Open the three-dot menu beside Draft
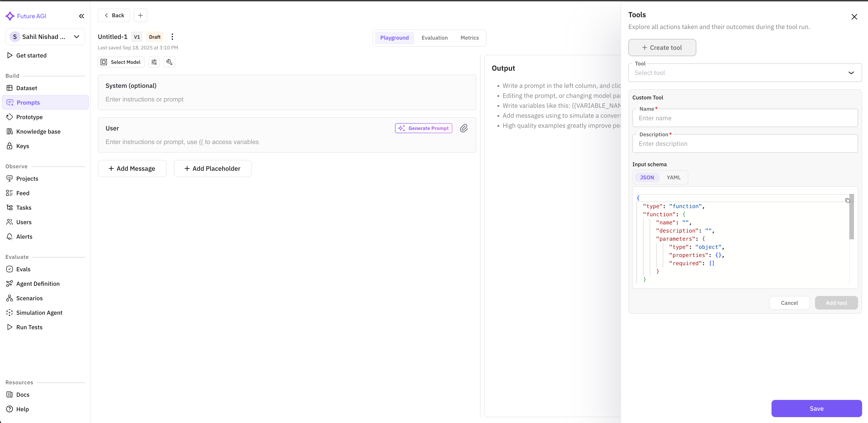The image size is (868, 423). [172, 37]
